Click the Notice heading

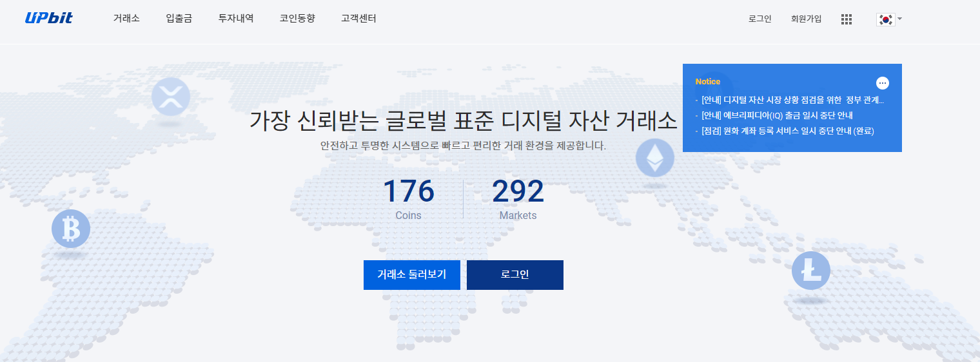tap(708, 82)
